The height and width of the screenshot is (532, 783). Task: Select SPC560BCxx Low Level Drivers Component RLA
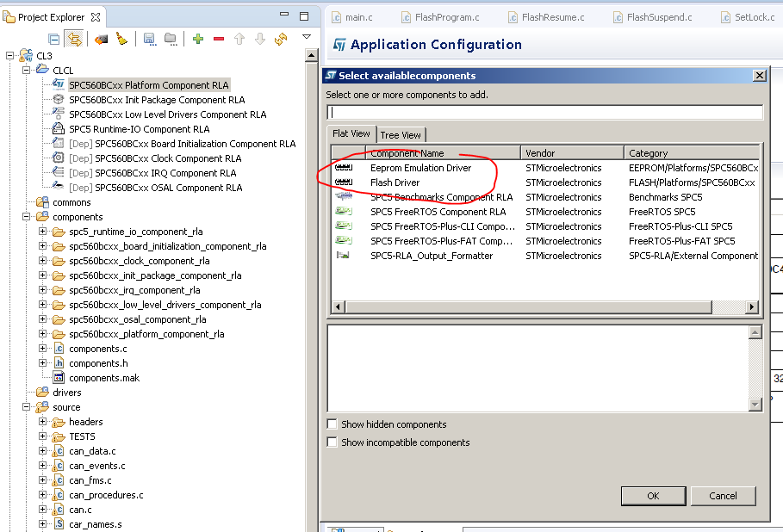[x=167, y=114]
